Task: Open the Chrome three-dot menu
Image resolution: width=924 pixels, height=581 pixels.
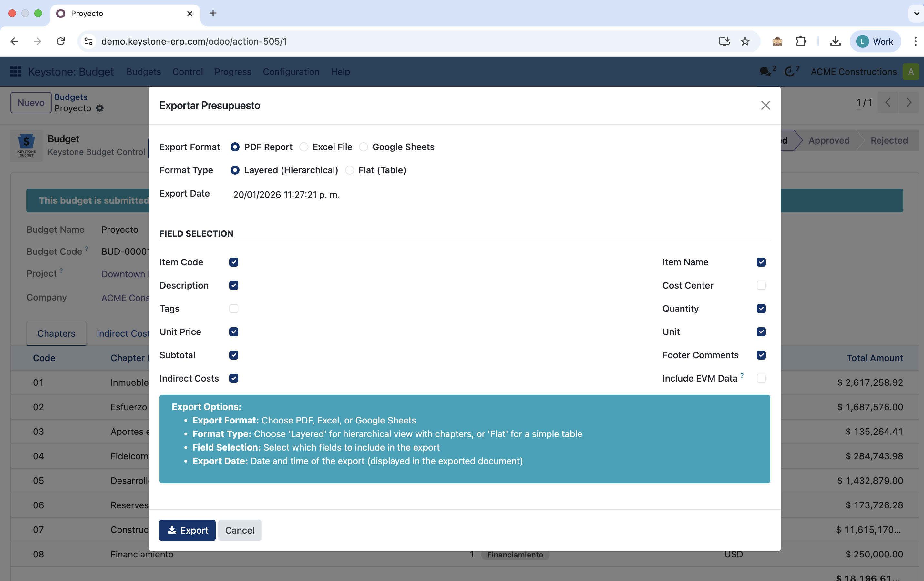Action: click(x=915, y=41)
